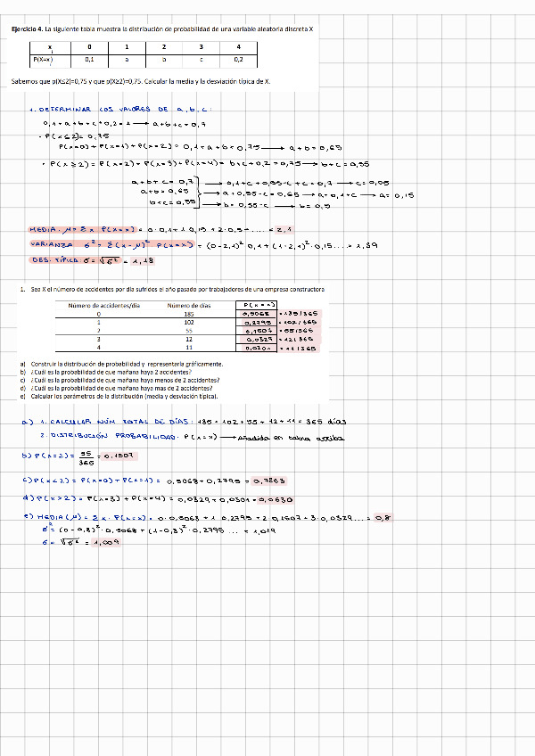Click the "11" cell in the Número de días column

(189, 348)
